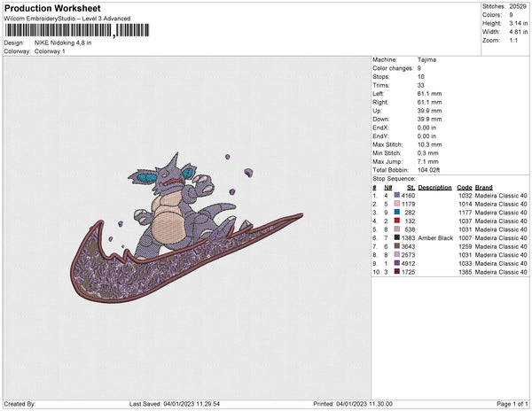Click the Height value 3.14 in
This screenshot has width=532, height=411.
click(x=519, y=23)
